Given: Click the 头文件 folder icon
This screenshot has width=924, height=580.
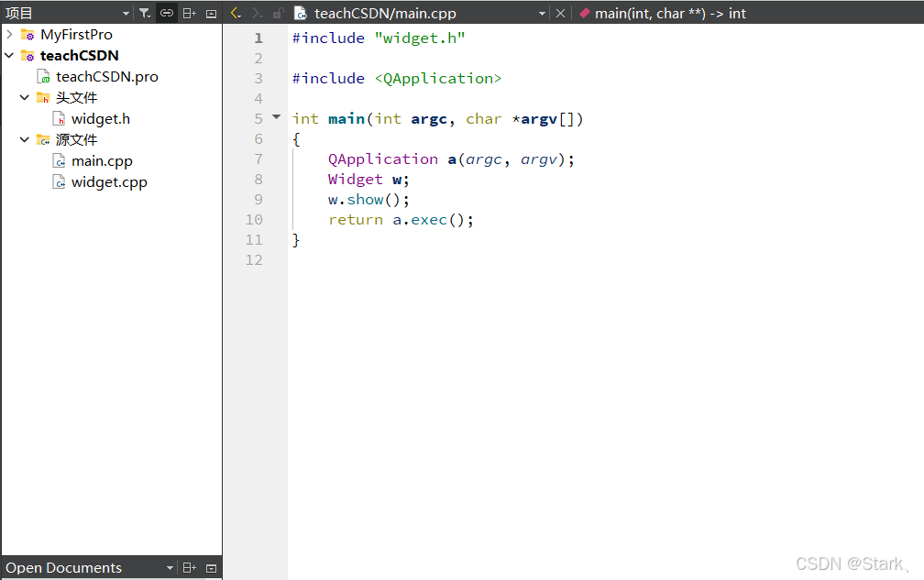Looking at the screenshot, I should point(43,98).
